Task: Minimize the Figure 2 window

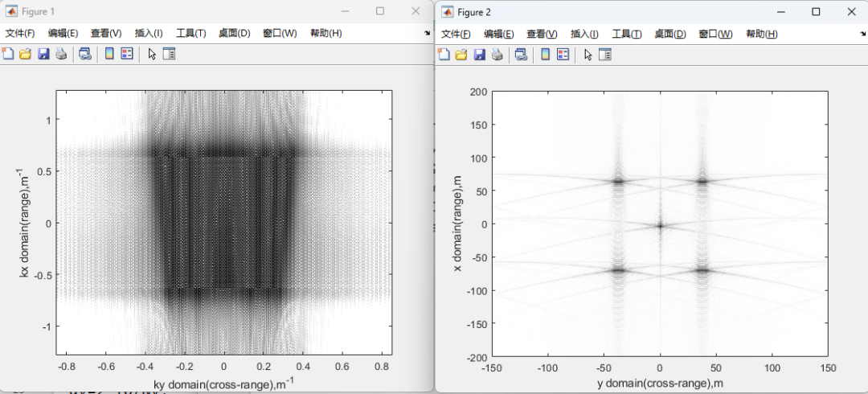Action: coord(781,11)
